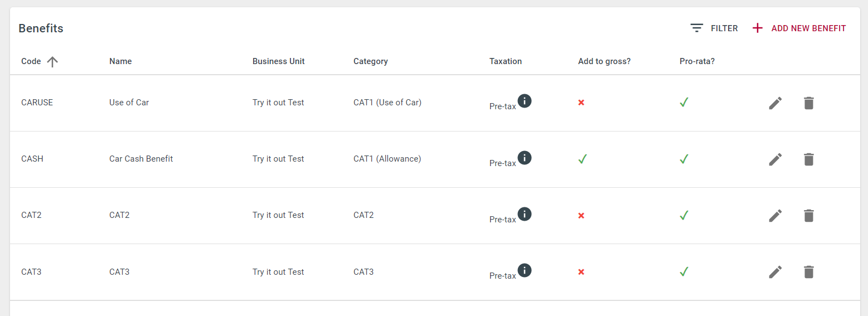Image resolution: width=868 pixels, height=316 pixels.
Task: Click the taxation info icon for CAT3
Action: click(x=525, y=270)
